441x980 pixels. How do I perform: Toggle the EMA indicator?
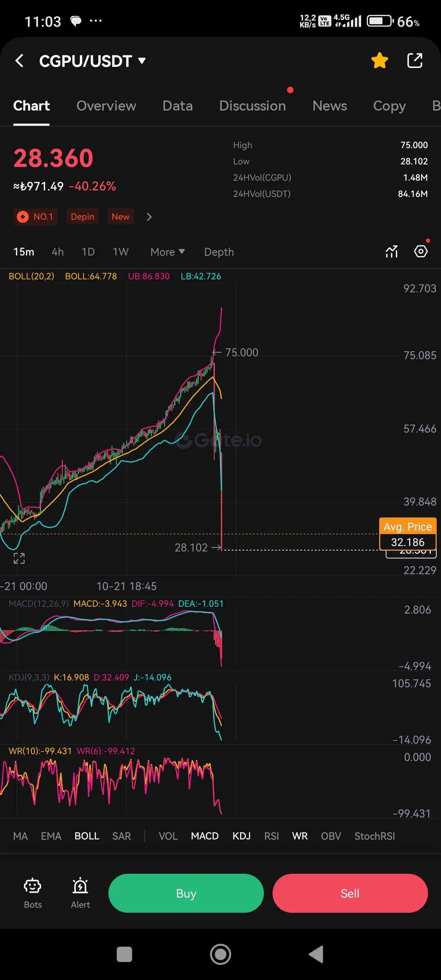tap(51, 836)
